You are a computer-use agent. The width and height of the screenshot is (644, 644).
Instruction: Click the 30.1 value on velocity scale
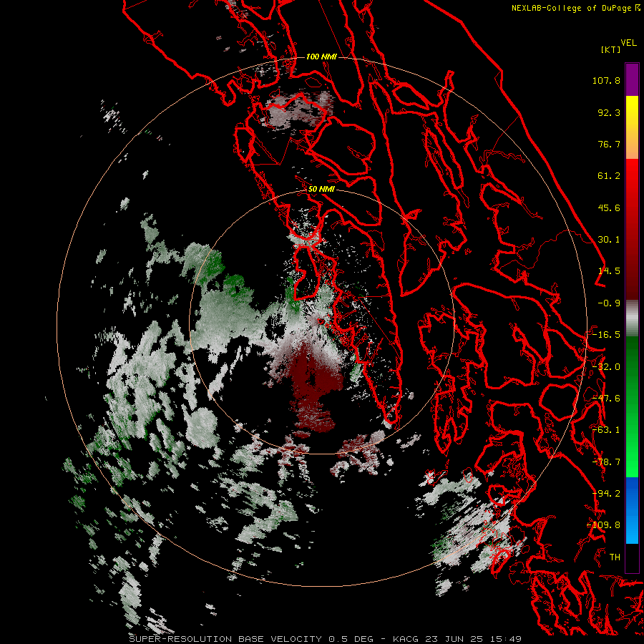(609, 240)
